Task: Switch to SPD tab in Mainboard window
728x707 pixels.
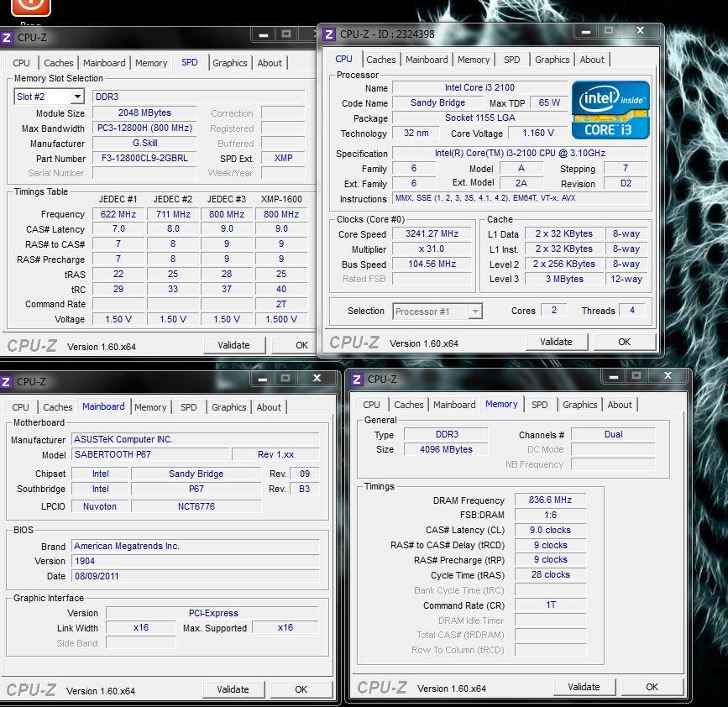Action: [188, 407]
